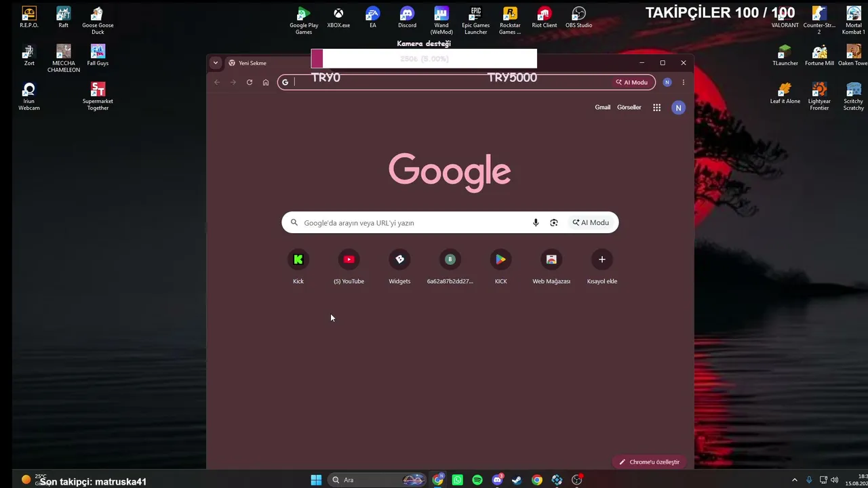Image resolution: width=868 pixels, height=488 pixels.
Task: Expand the Chrome tab search chevron
Action: (216, 63)
